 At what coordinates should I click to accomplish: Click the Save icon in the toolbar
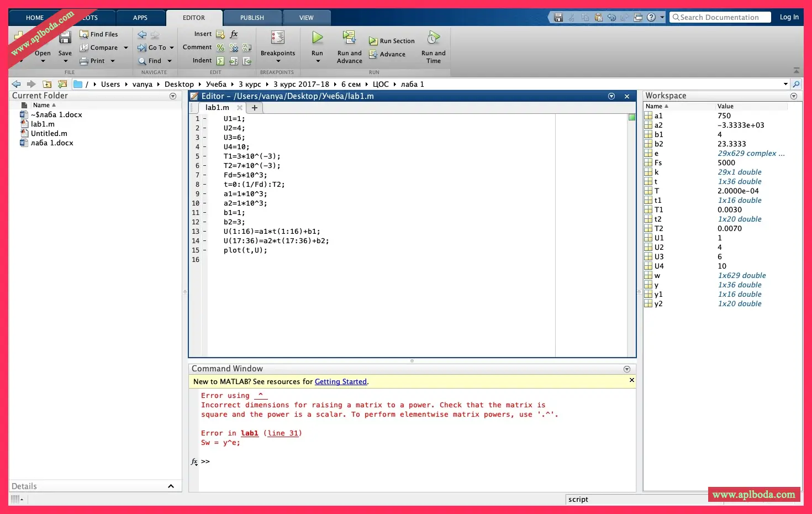point(65,39)
